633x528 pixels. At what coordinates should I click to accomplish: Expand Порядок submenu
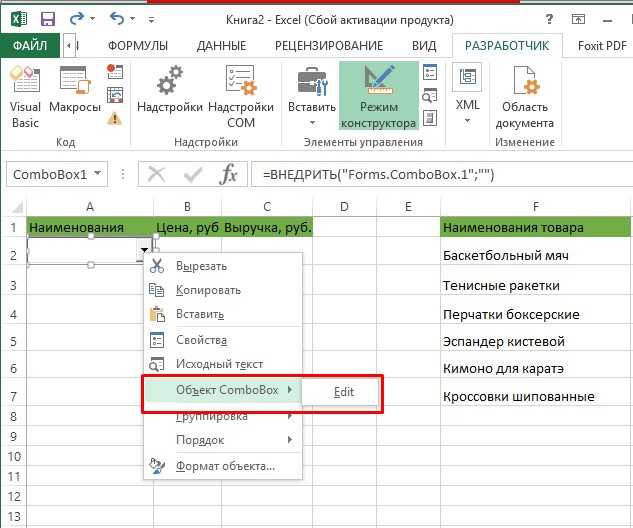pyautogui.click(x=223, y=440)
